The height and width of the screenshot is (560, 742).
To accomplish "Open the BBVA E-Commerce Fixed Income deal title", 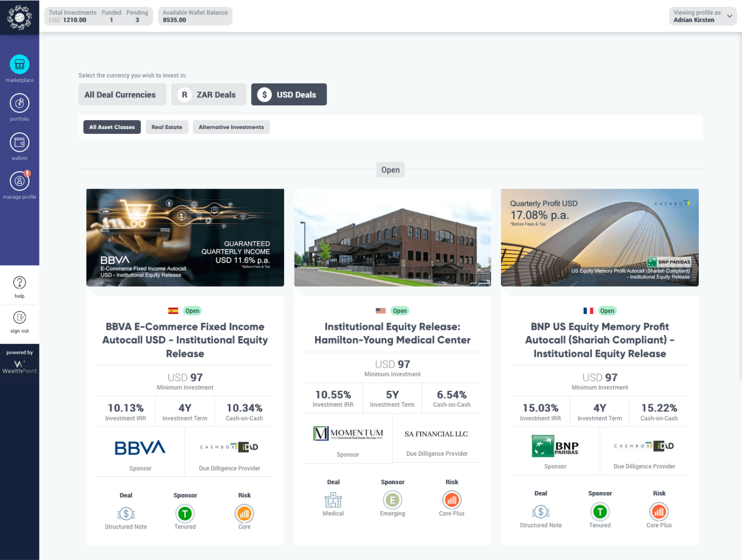I will pos(185,340).
